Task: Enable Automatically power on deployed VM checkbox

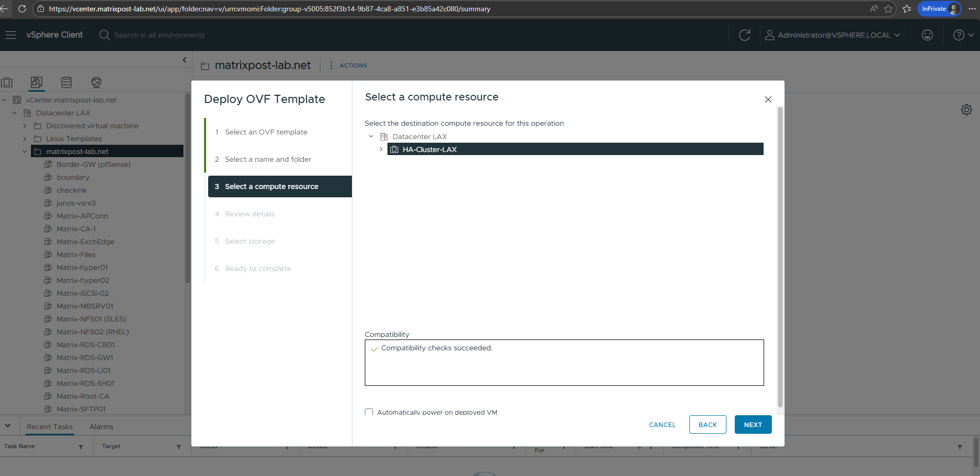Action: 369,412
